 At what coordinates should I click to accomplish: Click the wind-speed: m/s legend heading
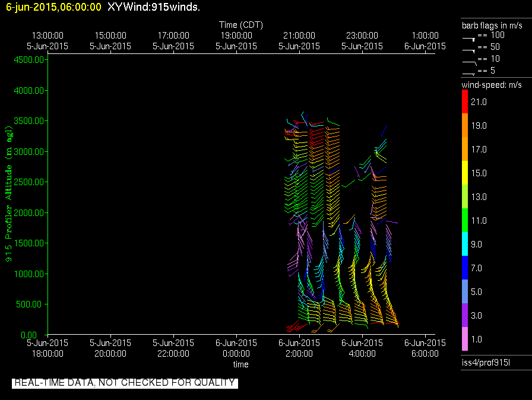(492, 85)
